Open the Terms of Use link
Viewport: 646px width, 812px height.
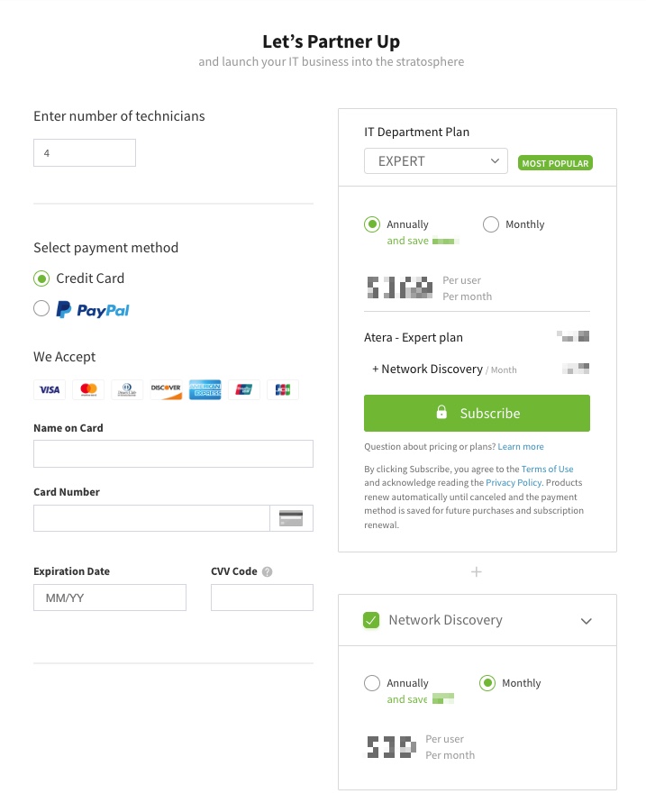pos(547,469)
